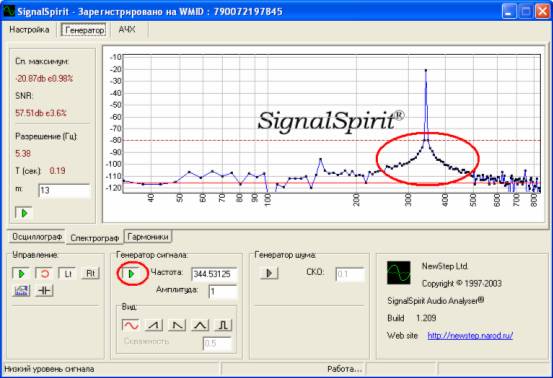553x378 pixels.
Task: Minimize the SignalSpirit window
Action: pyautogui.click(x=509, y=12)
